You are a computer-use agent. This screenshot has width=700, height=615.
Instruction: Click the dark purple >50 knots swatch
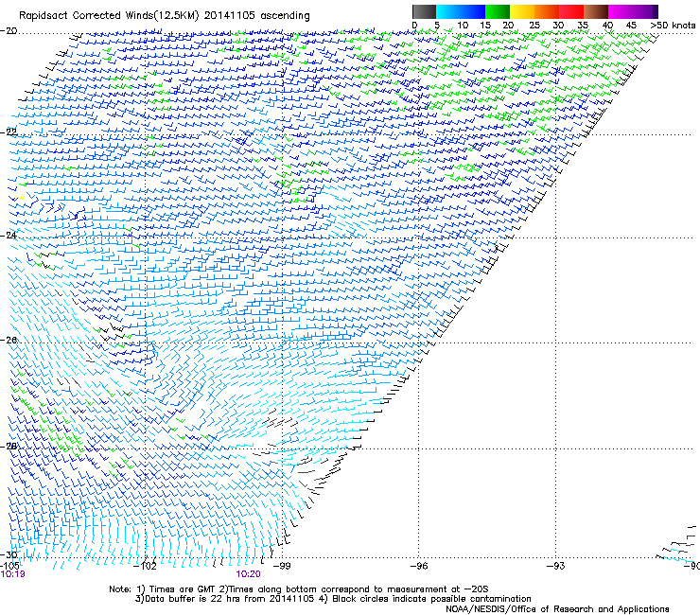(x=655, y=11)
